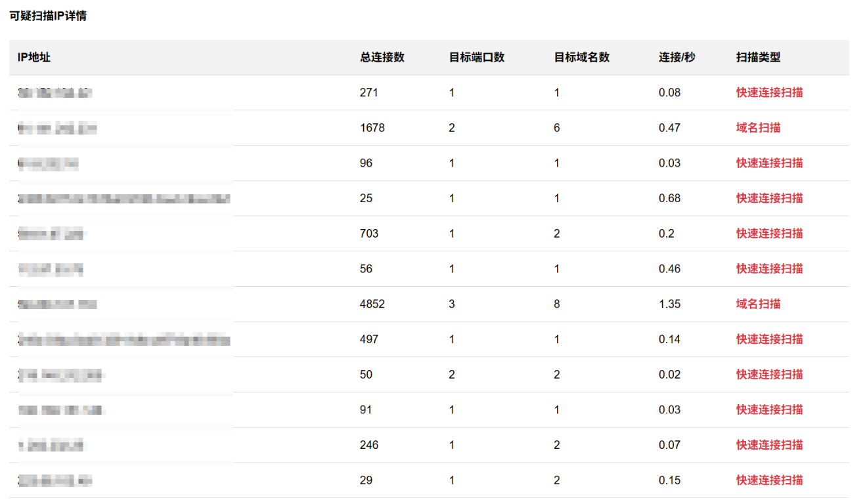Select total connections value 96
Viewport: 863px width, 504px height.
point(366,163)
